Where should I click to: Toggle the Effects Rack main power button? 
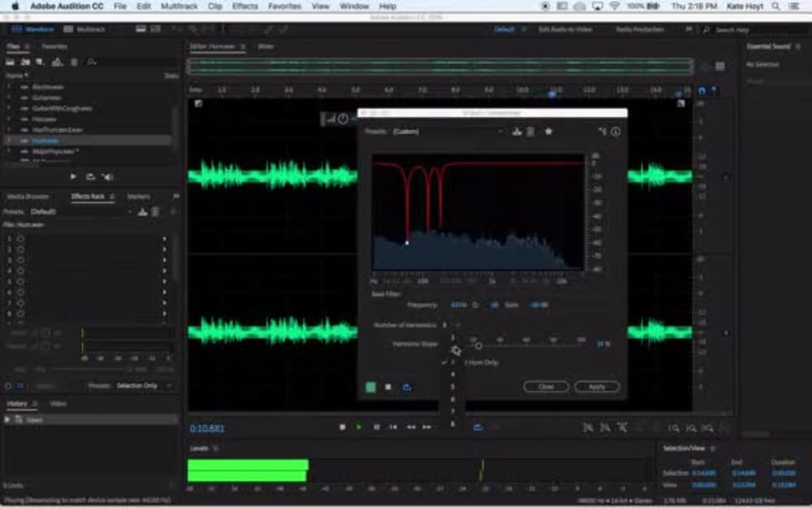[x=8, y=386]
